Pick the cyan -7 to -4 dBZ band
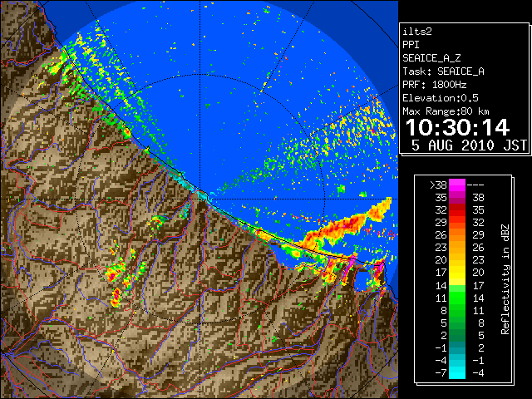 (457, 373)
